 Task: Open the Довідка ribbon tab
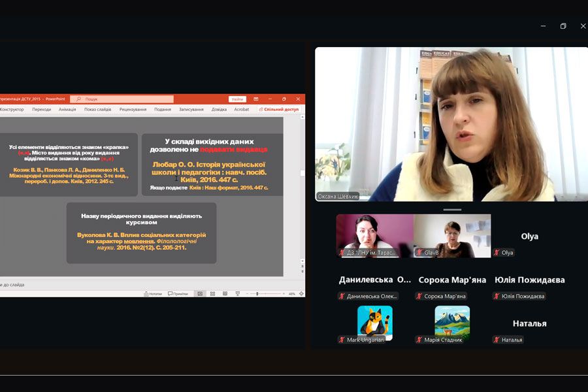[219, 109]
